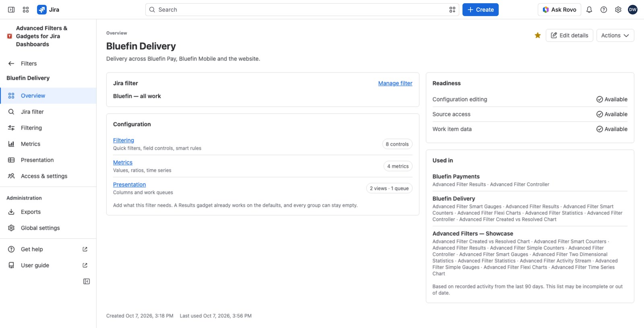This screenshot has height=328, width=644.
Task: Open the app switcher grid icon
Action: coord(26,10)
